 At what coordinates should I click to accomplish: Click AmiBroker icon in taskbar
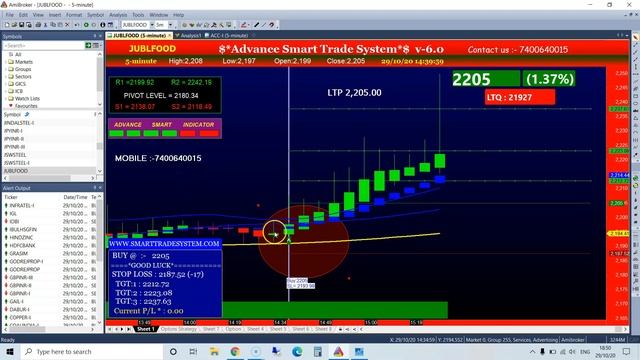(338, 351)
